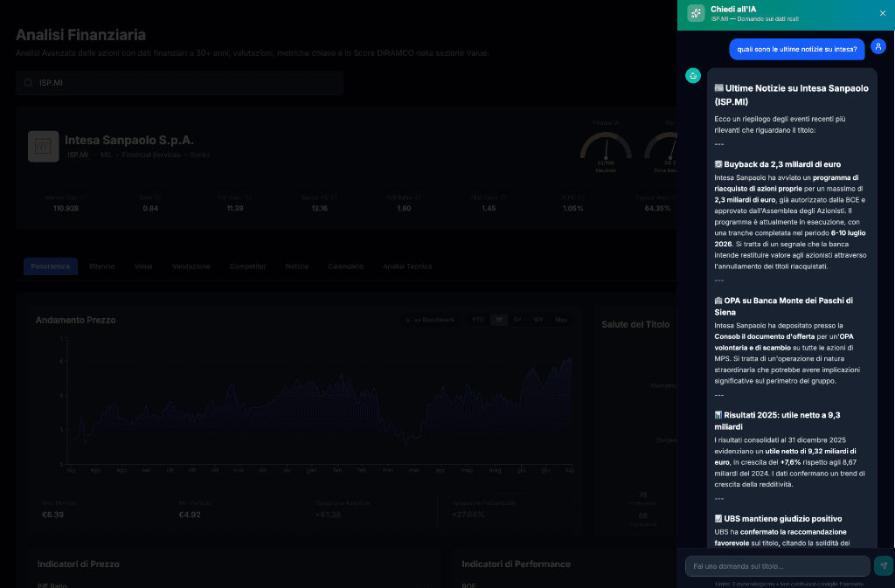
Task: Send the question with the paper-plane button
Action: 884,566
